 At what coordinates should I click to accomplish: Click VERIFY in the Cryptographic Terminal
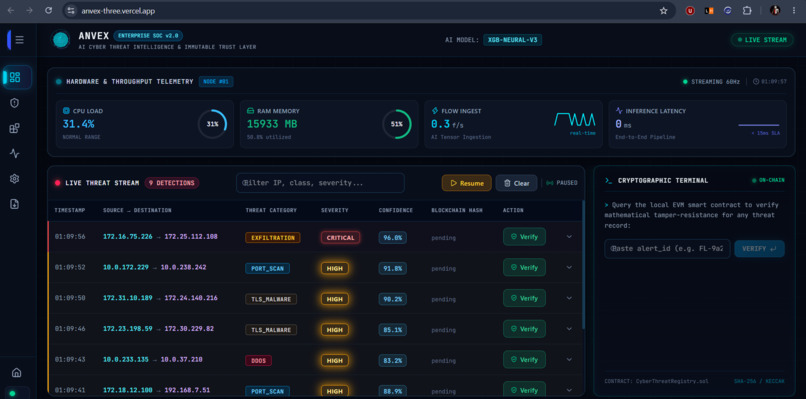(x=759, y=248)
